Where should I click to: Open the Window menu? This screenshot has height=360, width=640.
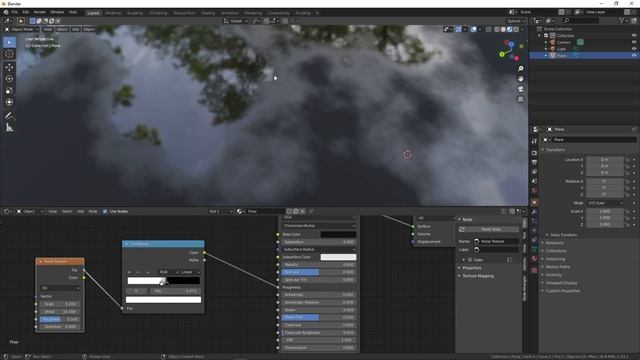point(57,12)
